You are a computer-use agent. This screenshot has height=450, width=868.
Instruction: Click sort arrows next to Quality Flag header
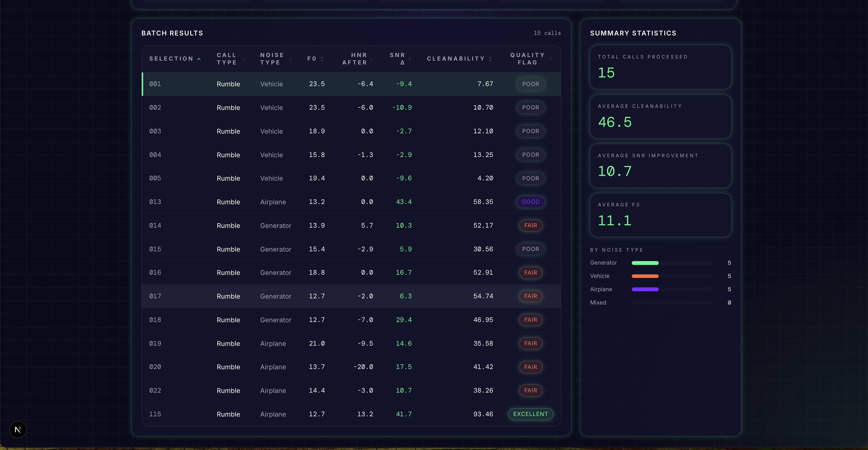(551, 59)
